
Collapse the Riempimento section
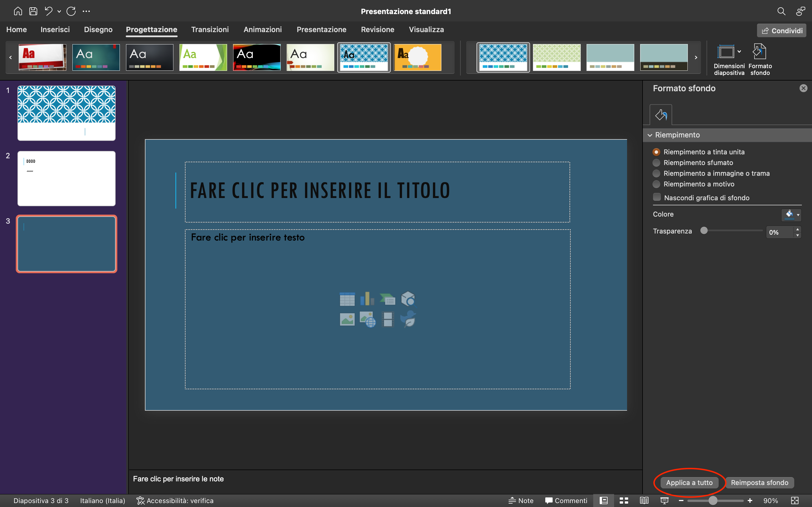650,135
